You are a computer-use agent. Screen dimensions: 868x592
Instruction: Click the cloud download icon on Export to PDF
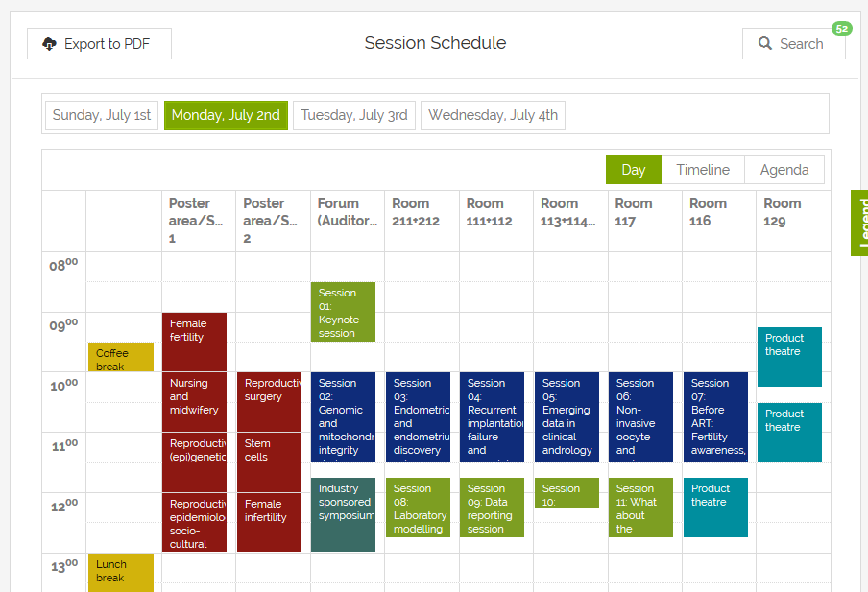[50, 44]
